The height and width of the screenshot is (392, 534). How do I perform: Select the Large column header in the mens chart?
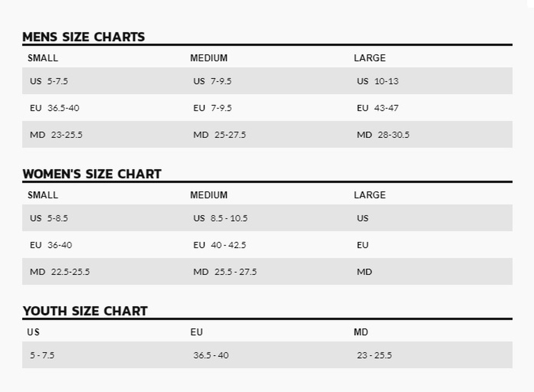(370, 58)
